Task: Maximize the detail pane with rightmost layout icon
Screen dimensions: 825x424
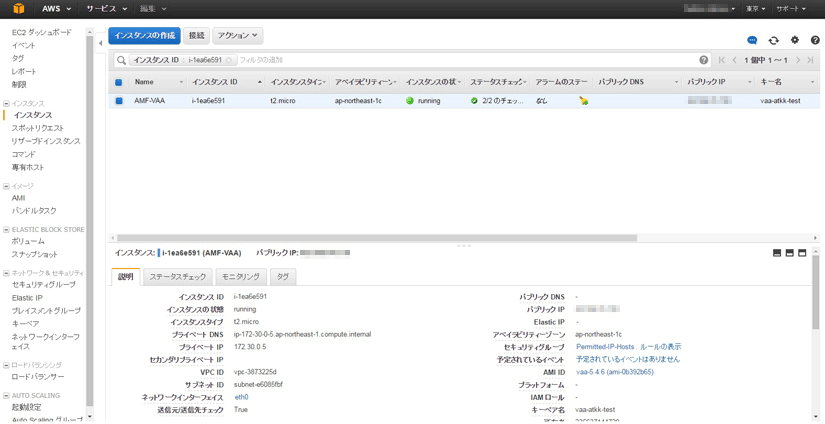Action: click(802, 253)
